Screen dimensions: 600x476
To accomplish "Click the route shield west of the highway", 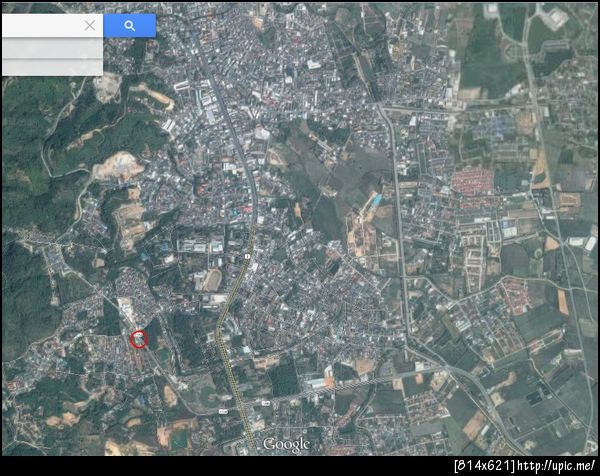I will 223,411.
